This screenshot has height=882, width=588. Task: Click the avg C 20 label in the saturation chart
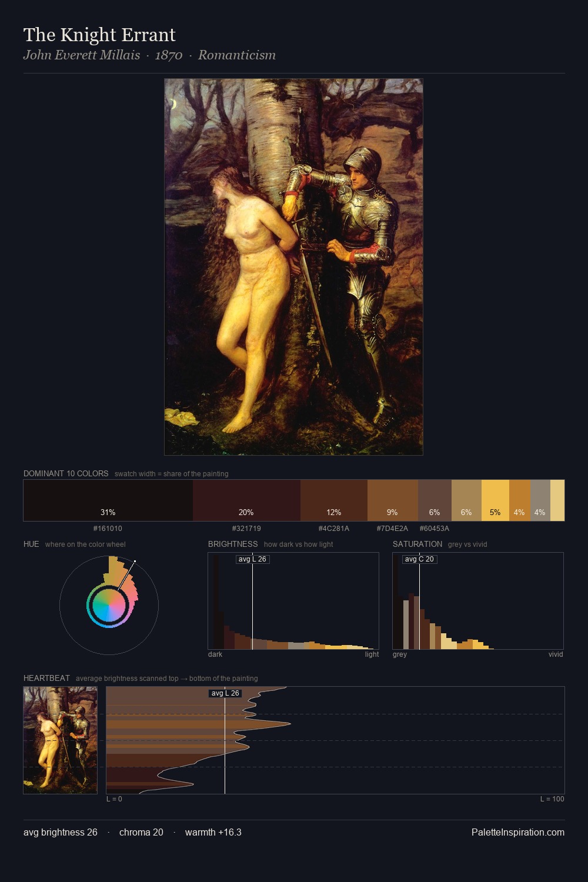pyautogui.click(x=419, y=559)
